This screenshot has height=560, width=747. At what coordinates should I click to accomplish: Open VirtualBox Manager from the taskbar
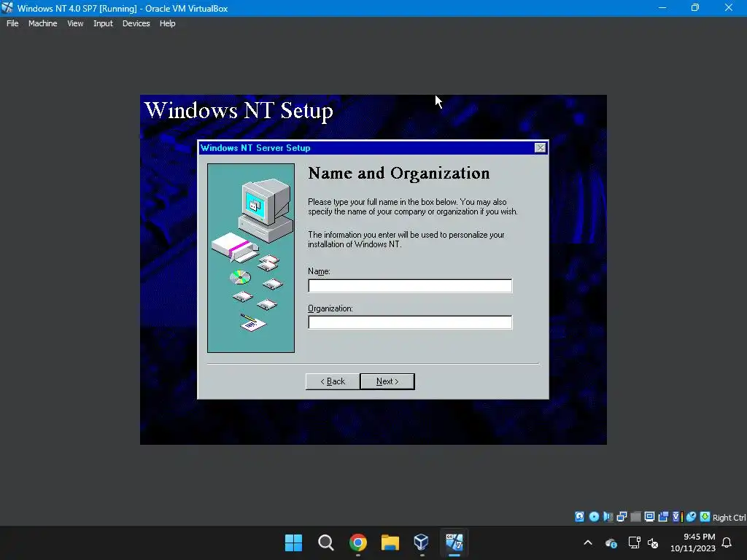[421, 542]
